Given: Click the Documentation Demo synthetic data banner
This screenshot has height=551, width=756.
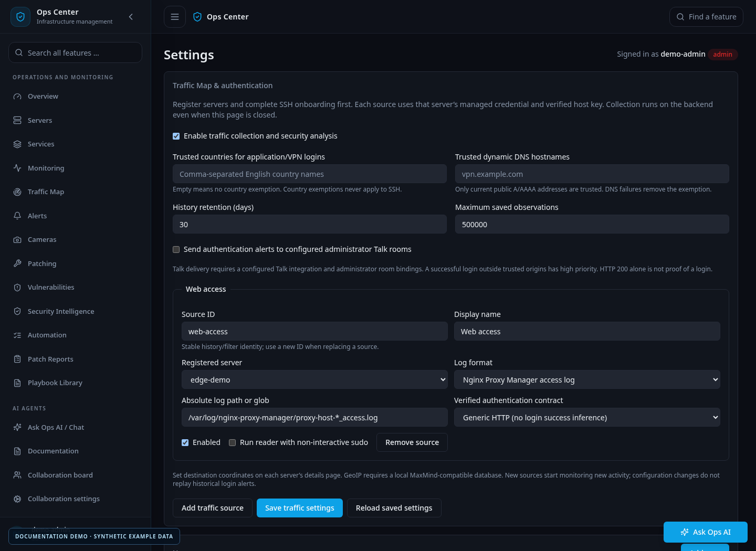Looking at the screenshot, I should (x=94, y=537).
